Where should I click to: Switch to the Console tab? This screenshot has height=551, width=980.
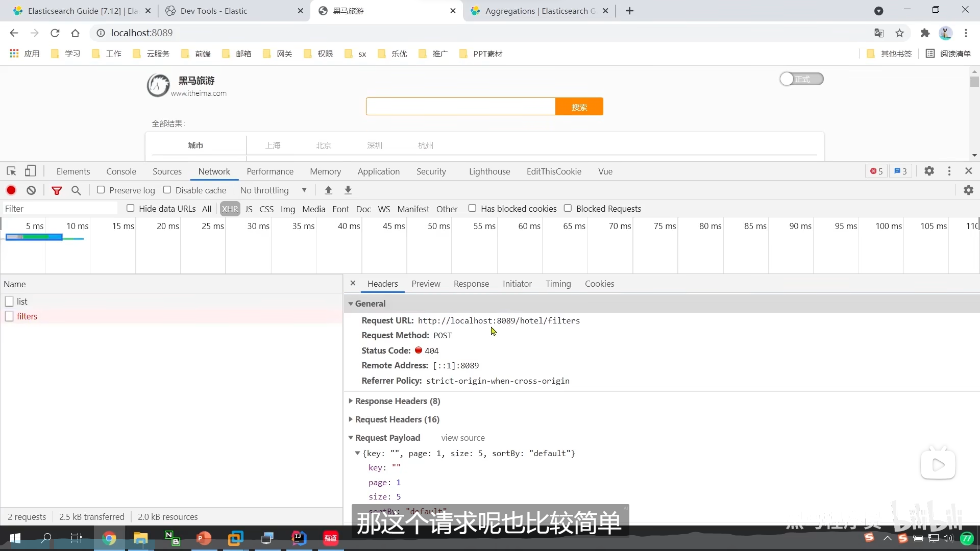121,171
